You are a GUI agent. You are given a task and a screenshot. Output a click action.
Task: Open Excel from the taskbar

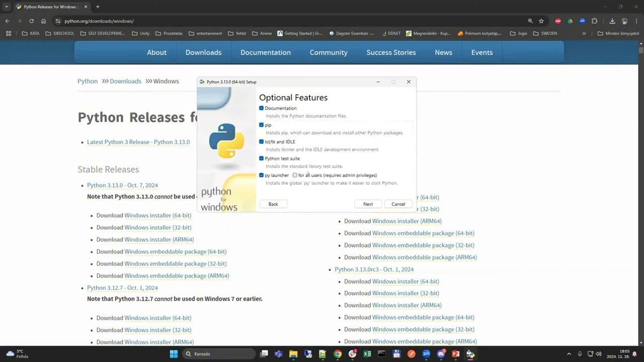click(367, 354)
